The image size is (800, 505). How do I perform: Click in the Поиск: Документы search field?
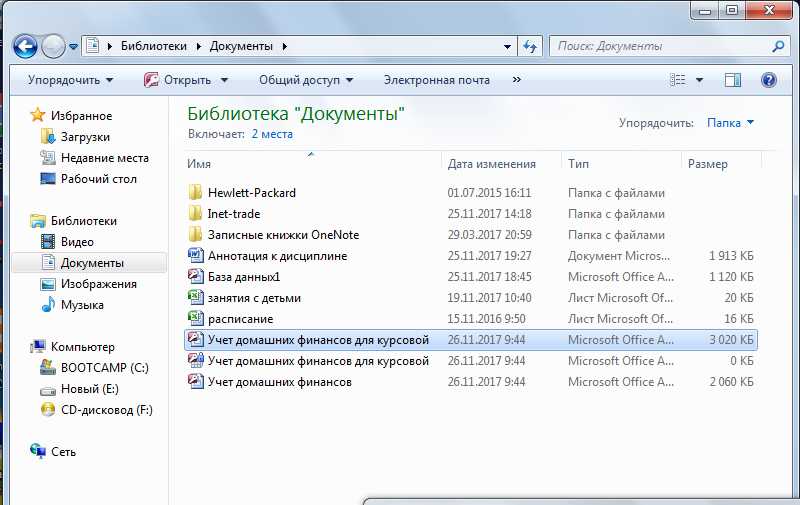pos(660,46)
